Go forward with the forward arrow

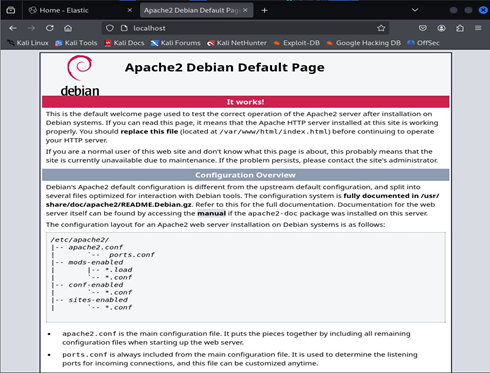coord(31,28)
